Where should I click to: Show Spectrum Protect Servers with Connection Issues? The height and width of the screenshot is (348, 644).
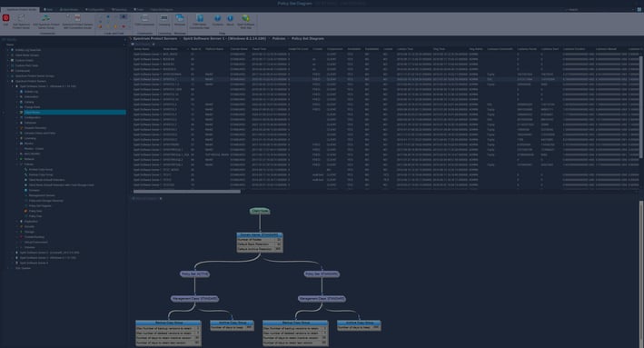click(77, 22)
